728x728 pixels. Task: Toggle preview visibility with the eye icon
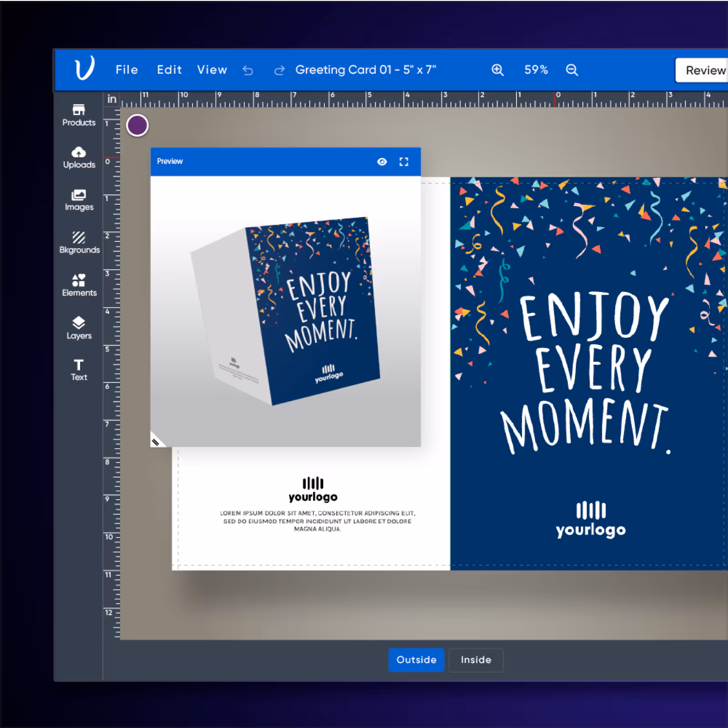point(382,161)
